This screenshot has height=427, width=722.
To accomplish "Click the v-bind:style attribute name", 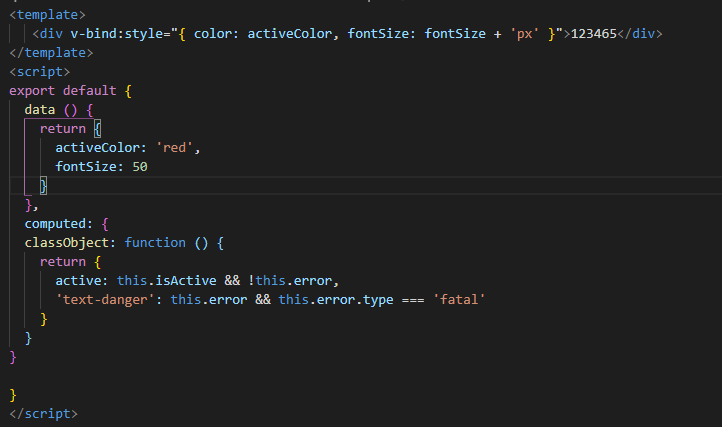I will (116, 34).
